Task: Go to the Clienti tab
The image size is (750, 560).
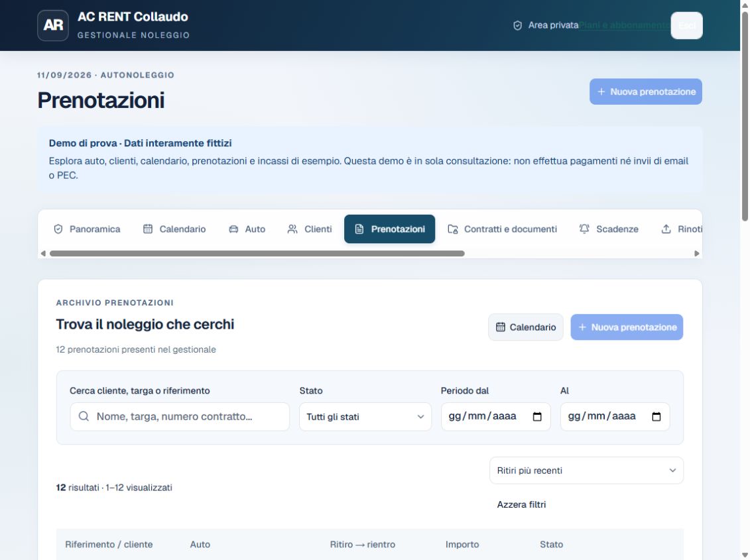Action: click(310, 229)
